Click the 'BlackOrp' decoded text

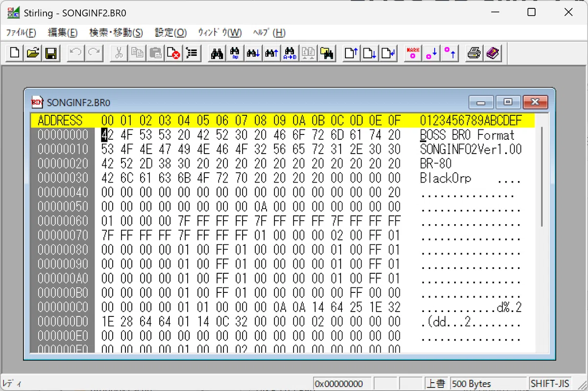coord(445,178)
